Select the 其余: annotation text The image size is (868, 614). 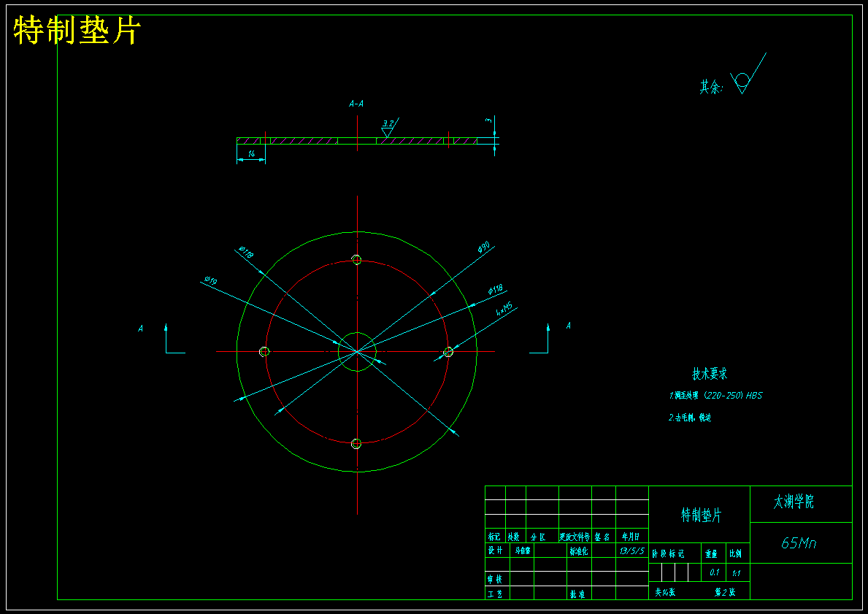coord(711,87)
